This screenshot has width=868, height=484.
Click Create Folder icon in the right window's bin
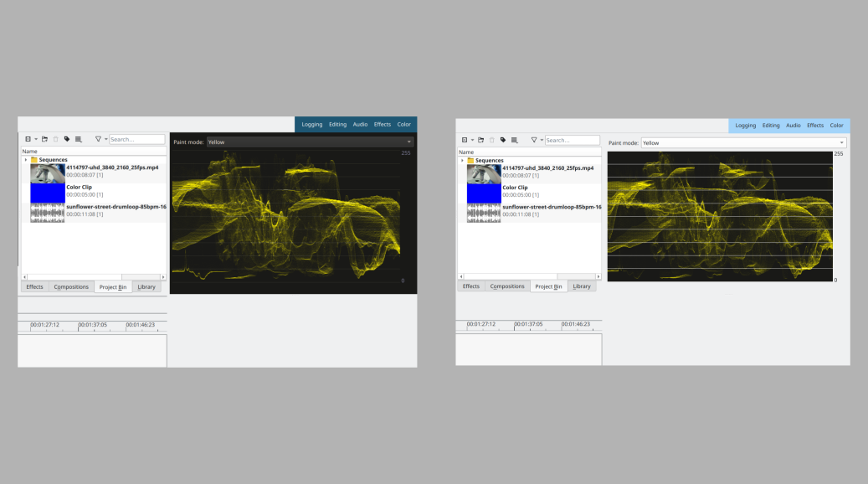click(480, 141)
